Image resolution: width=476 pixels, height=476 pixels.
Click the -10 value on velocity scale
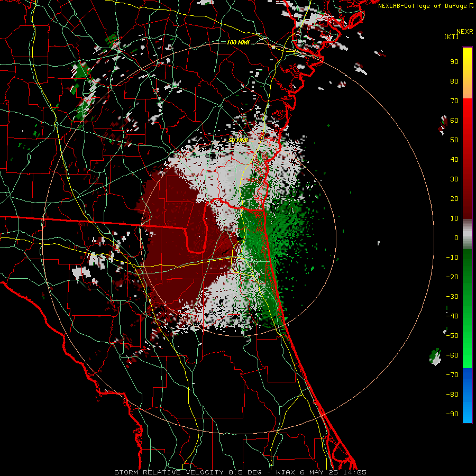tap(452, 258)
